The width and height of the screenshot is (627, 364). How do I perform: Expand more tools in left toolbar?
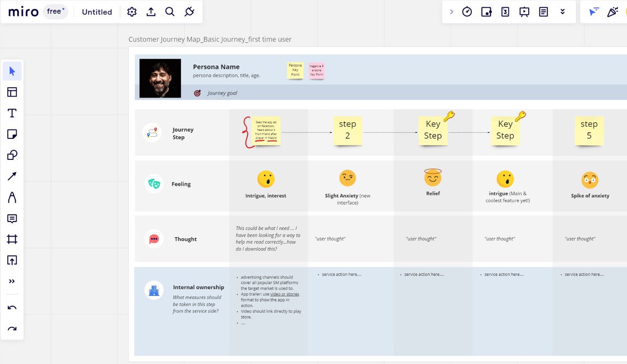(x=12, y=281)
